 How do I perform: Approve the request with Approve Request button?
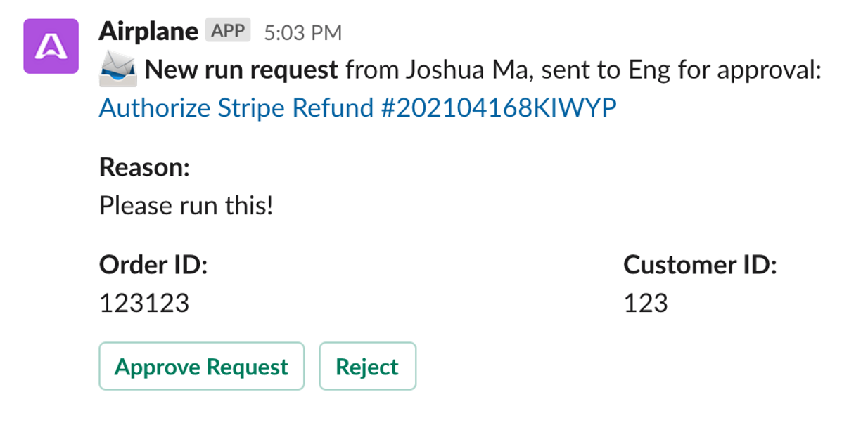point(201,366)
